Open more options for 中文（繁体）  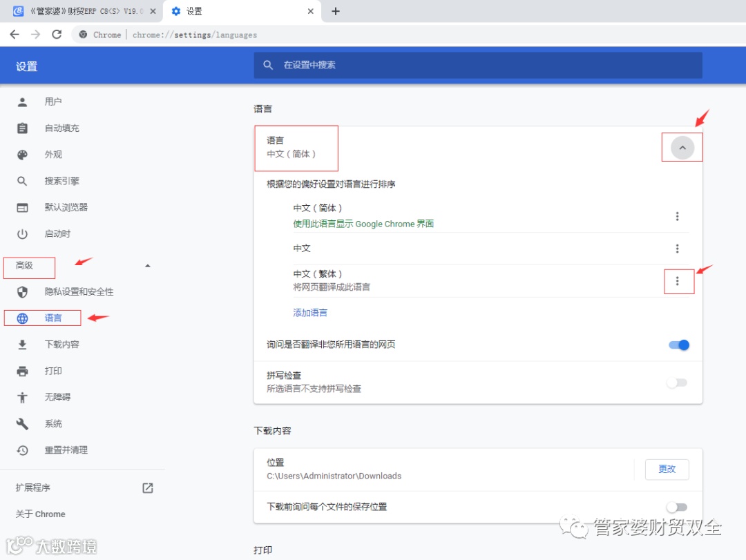677,281
